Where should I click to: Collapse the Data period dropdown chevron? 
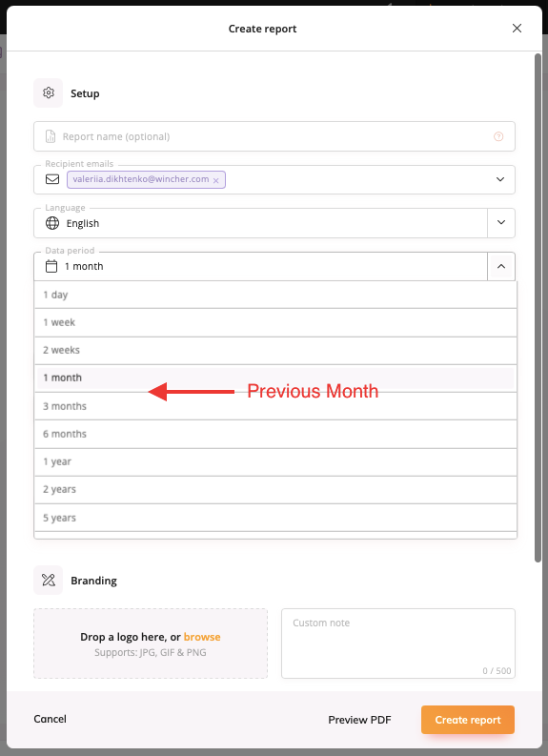click(501, 266)
